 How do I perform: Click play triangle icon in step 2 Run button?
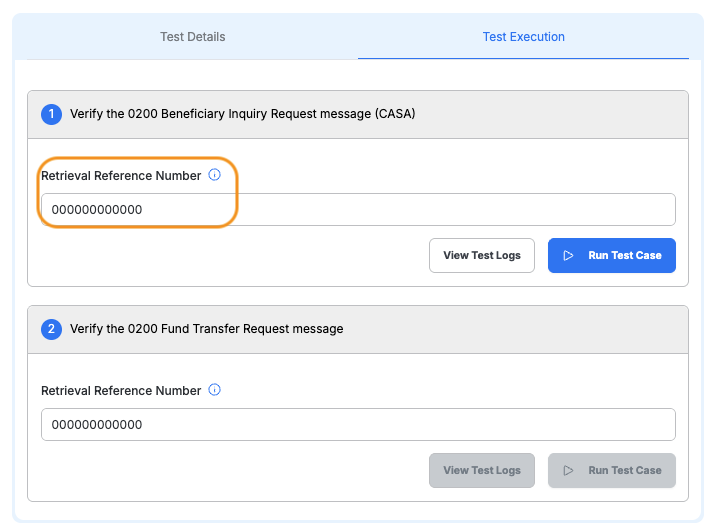pos(568,471)
